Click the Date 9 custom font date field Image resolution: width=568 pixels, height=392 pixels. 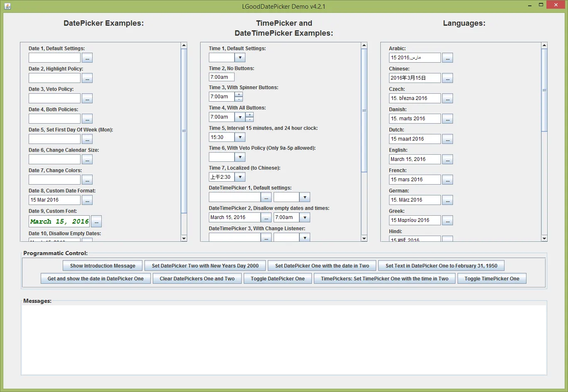[59, 222]
